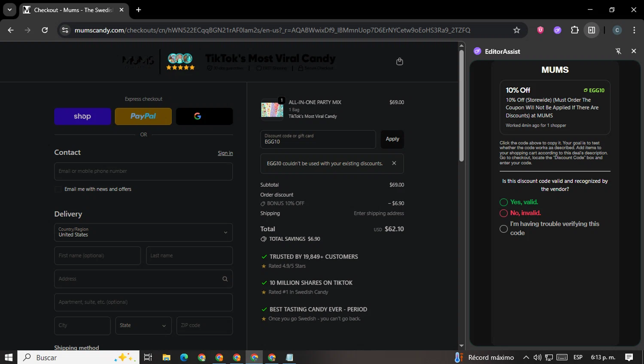Pay with Google Pay button
Image resolution: width=644 pixels, height=364 pixels.
[x=204, y=116]
